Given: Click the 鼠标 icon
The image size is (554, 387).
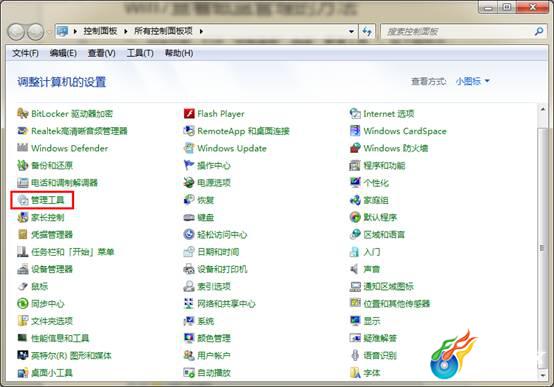Looking at the screenshot, I should pos(23,286).
